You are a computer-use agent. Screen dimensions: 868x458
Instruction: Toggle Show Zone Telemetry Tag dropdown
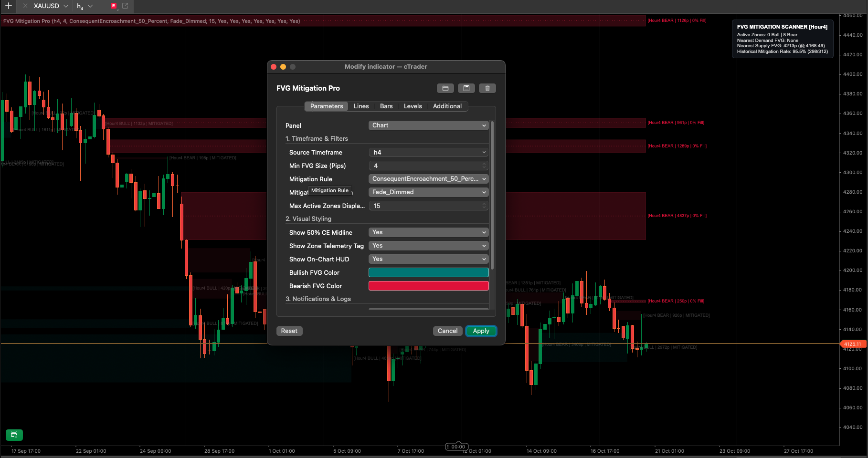tap(428, 246)
